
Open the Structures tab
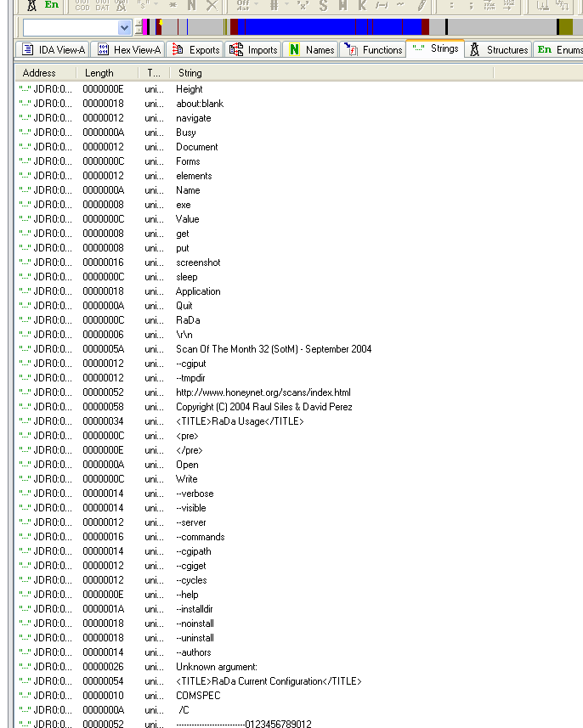click(x=499, y=49)
